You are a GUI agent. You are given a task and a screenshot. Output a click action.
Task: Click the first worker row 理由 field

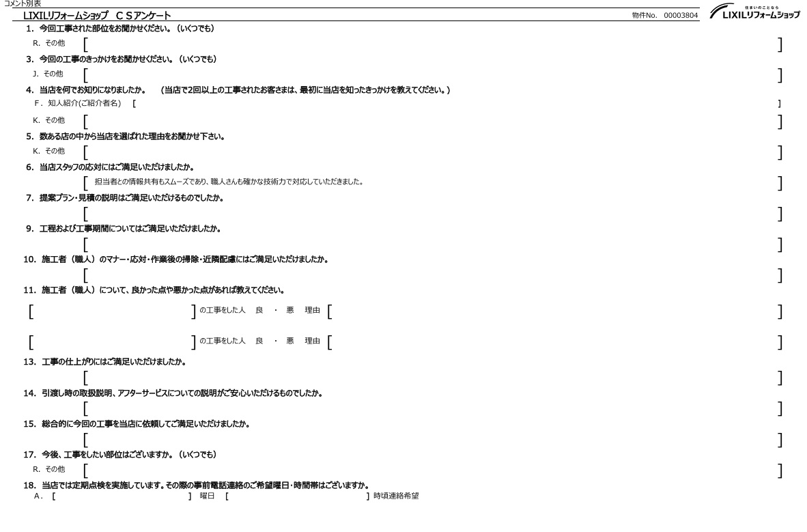point(554,311)
